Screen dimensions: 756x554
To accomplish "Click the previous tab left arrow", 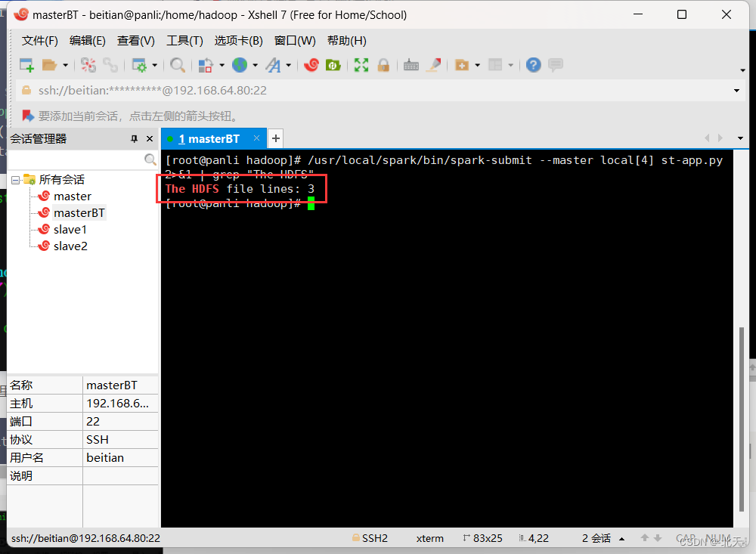I will [x=707, y=138].
